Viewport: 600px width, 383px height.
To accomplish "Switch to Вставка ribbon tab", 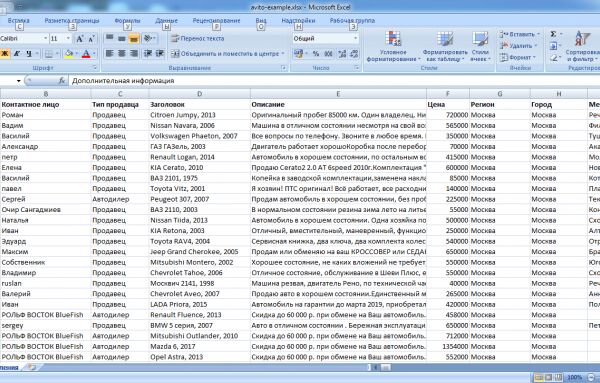I will (18, 21).
